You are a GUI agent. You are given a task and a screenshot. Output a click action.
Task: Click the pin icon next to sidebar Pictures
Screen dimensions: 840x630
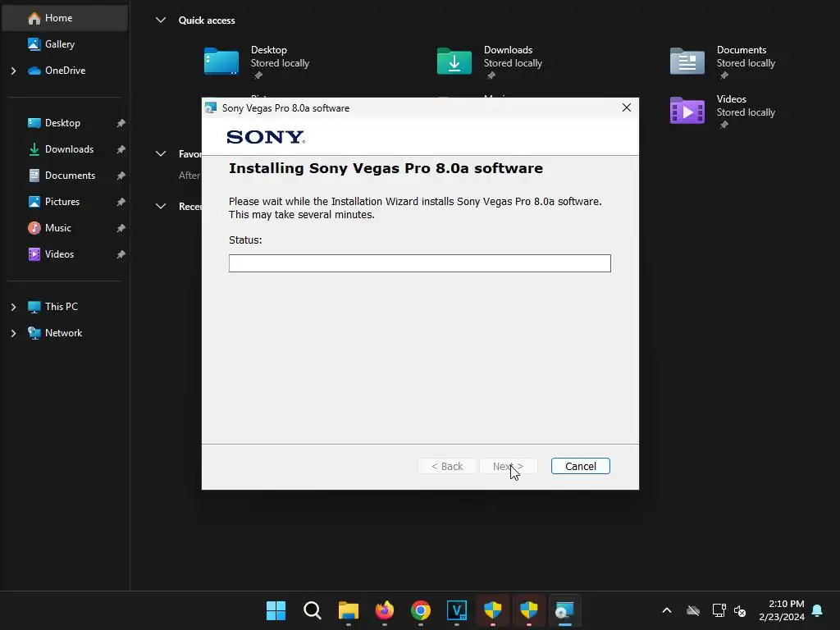(x=121, y=202)
